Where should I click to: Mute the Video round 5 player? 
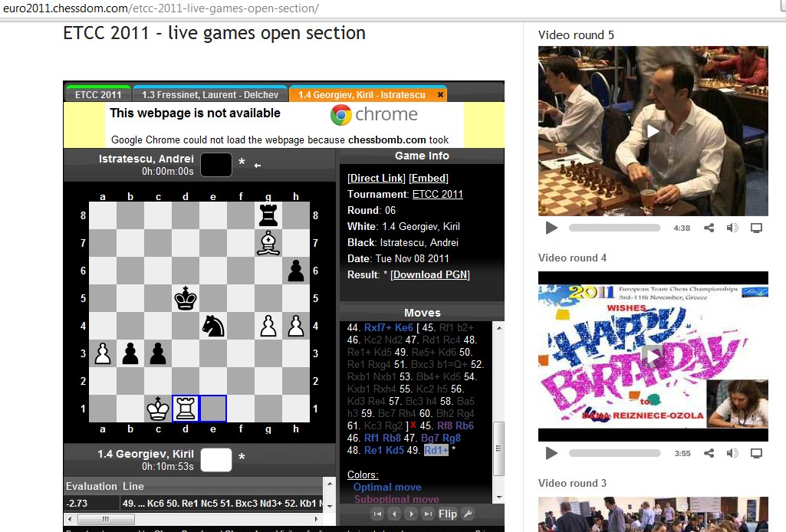click(x=732, y=228)
